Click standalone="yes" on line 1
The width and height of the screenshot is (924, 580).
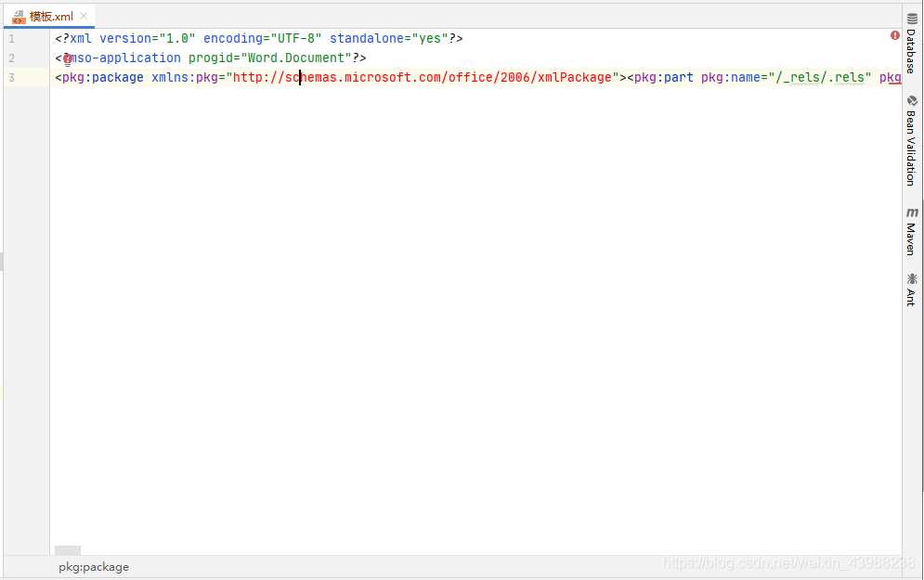coord(389,39)
